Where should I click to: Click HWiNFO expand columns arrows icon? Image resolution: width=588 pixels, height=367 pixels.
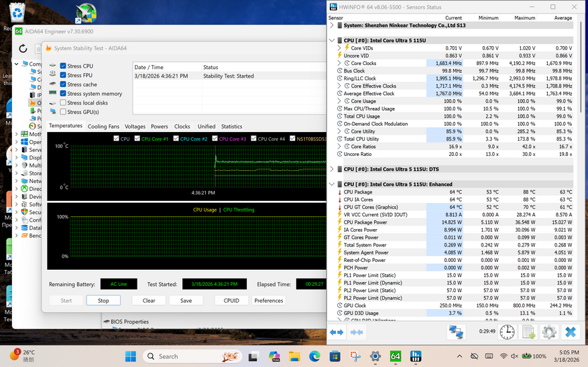[x=337, y=332]
